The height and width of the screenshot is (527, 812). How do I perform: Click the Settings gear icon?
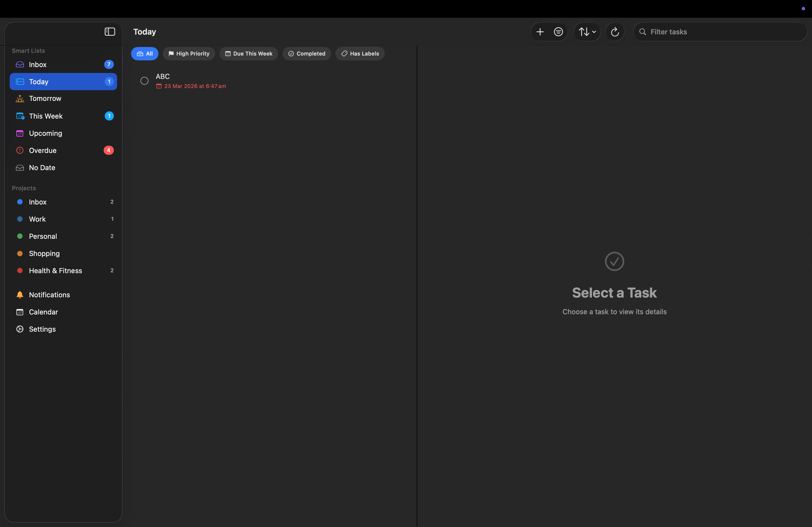pyautogui.click(x=20, y=329)
